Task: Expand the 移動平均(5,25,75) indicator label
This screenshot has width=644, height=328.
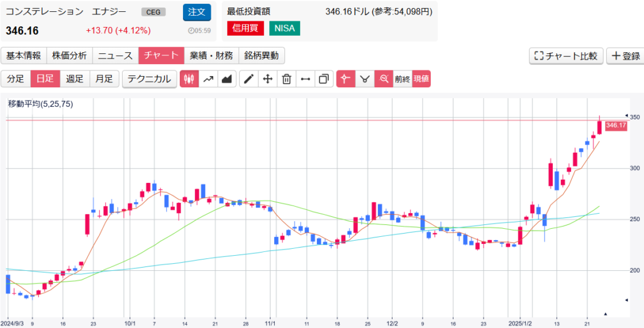Action: click(x=40, y=104)
